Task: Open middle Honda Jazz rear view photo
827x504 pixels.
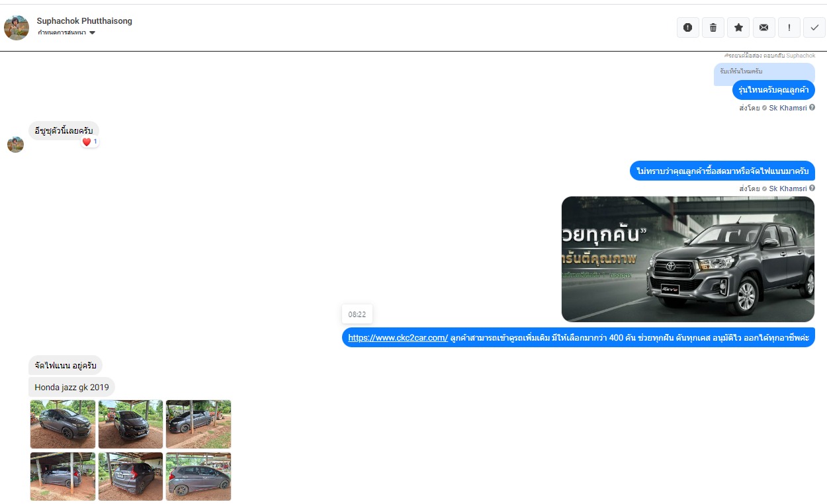Action: pyautogui.click(x=130, y=476)
